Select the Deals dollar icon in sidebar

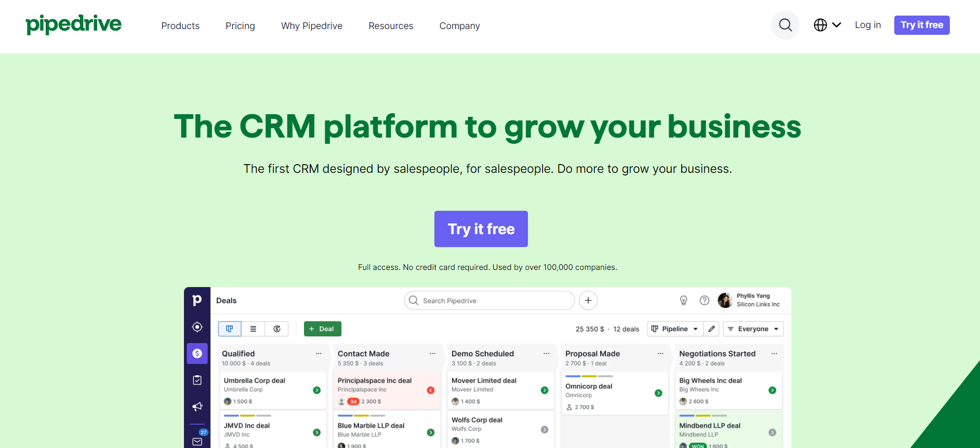197,354
